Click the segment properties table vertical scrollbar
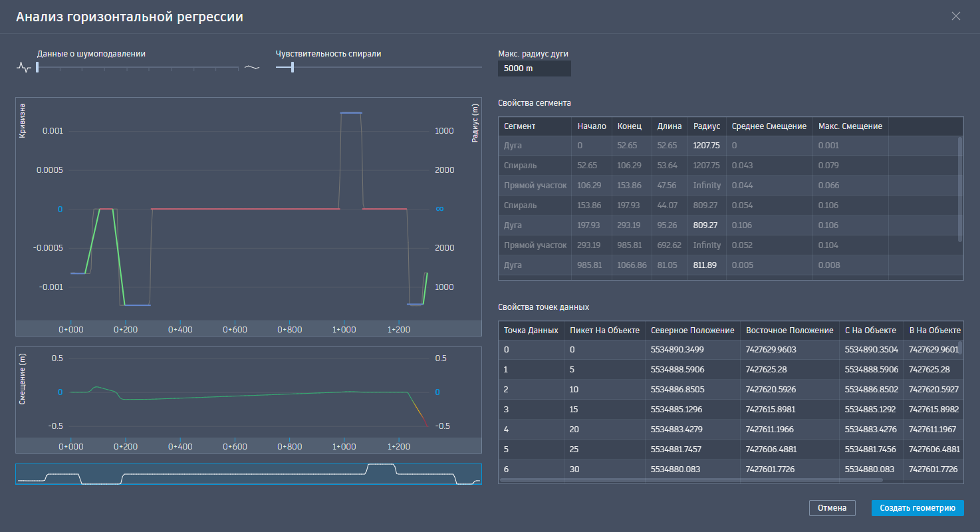The width and height of the screenshot is (980, 532). pyautogui.click(x=959, y=190)
